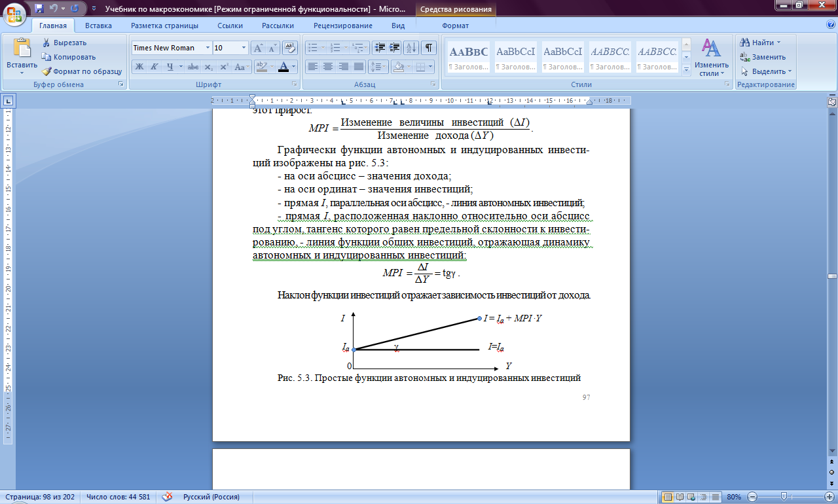Open Абзац dialog launcher
This screenshot has width=838, height=504.
click(x=433, y=84)
